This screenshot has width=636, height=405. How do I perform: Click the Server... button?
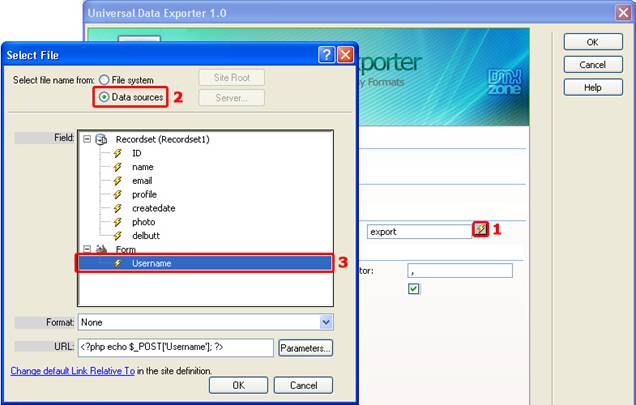(x=232, y=98)
